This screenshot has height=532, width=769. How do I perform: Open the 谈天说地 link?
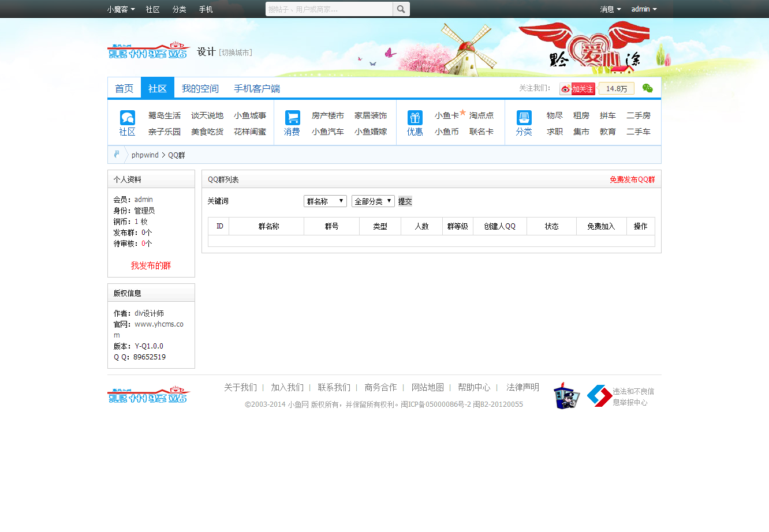(x=207, y=115)
